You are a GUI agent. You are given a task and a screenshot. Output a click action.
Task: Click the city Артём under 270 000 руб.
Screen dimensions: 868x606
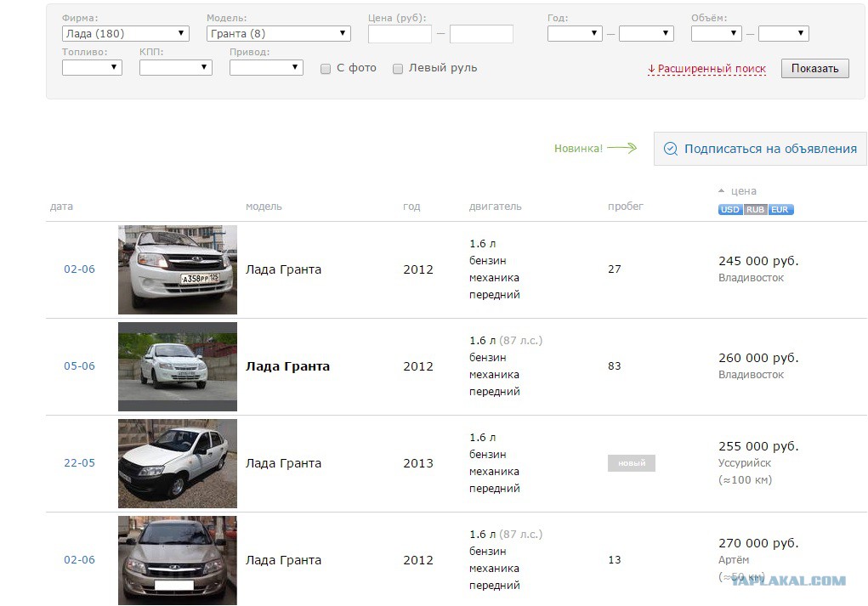point(734,559)
